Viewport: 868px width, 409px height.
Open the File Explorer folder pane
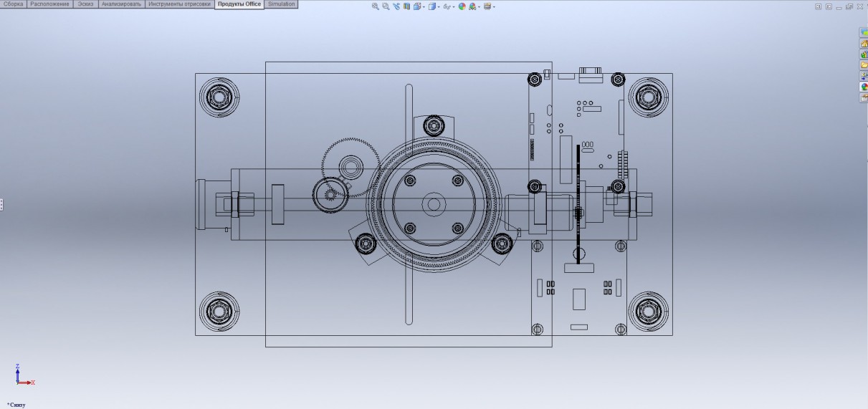[864, 65]
